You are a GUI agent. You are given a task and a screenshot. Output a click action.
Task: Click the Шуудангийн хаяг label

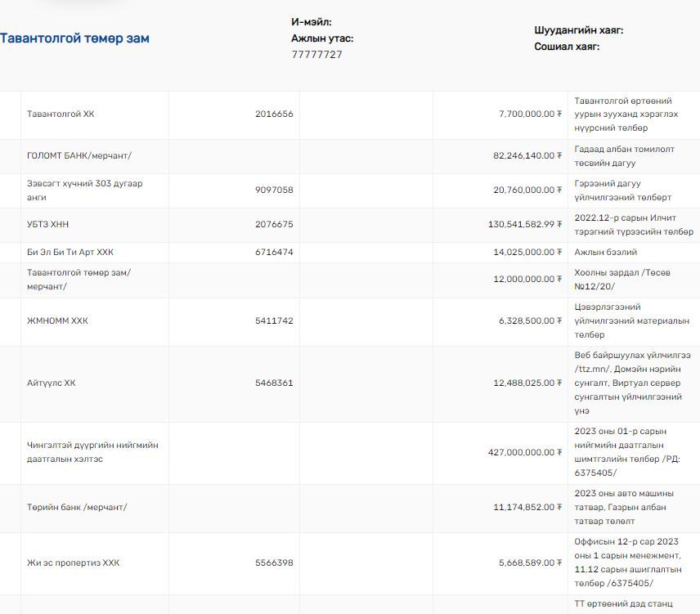579,30
